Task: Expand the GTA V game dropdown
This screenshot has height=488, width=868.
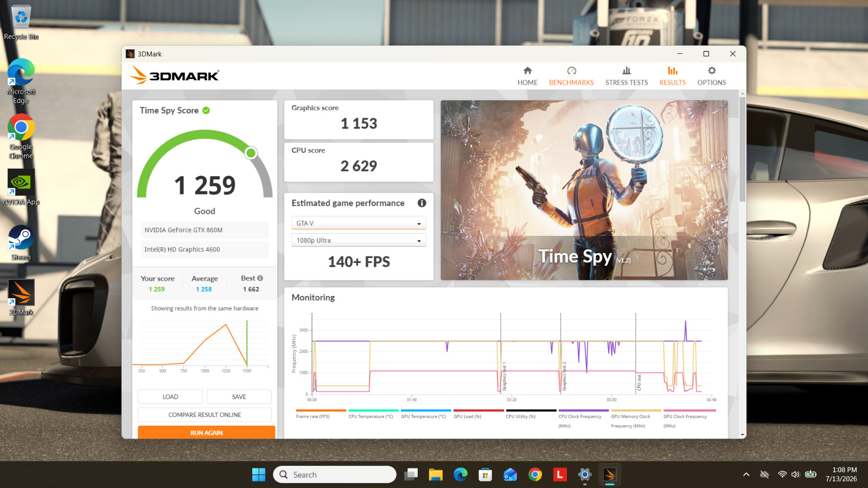Action: (x=359, y=223)
